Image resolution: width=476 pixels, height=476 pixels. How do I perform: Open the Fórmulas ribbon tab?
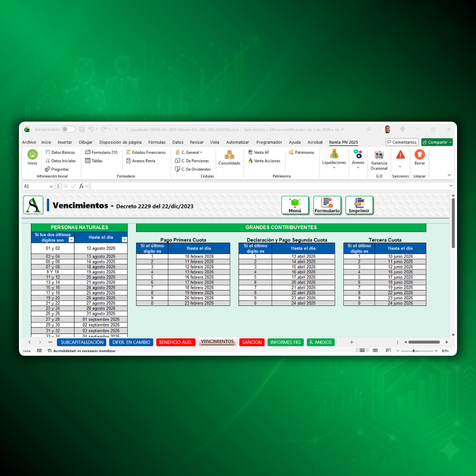tap(157, 142)
